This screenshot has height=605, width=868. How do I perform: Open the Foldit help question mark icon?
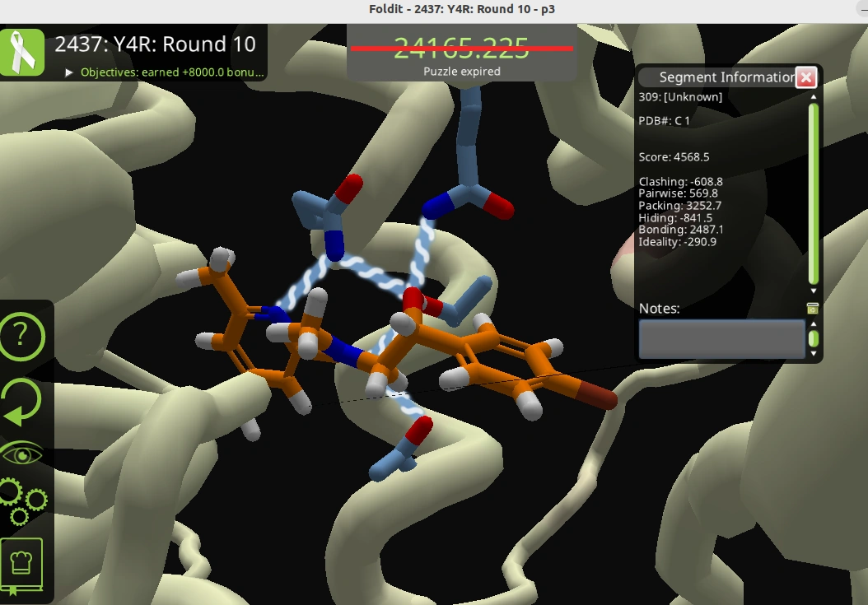(22, 335)
